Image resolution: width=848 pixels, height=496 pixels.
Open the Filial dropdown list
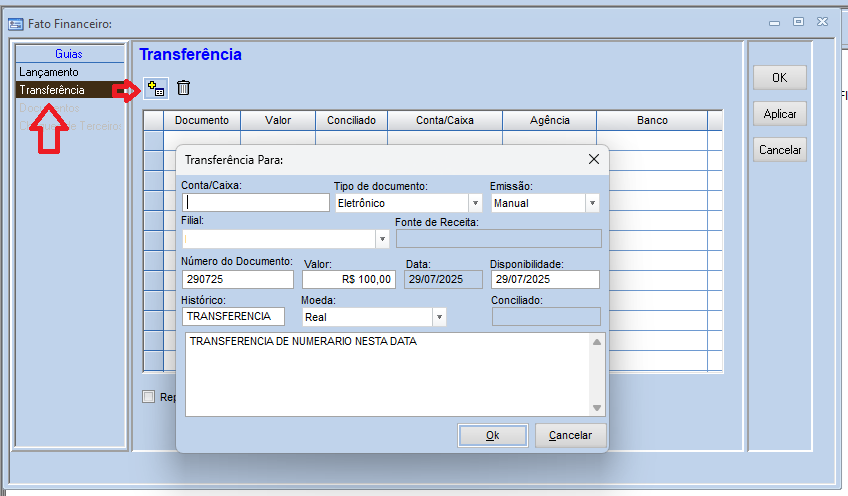(382, 239)
